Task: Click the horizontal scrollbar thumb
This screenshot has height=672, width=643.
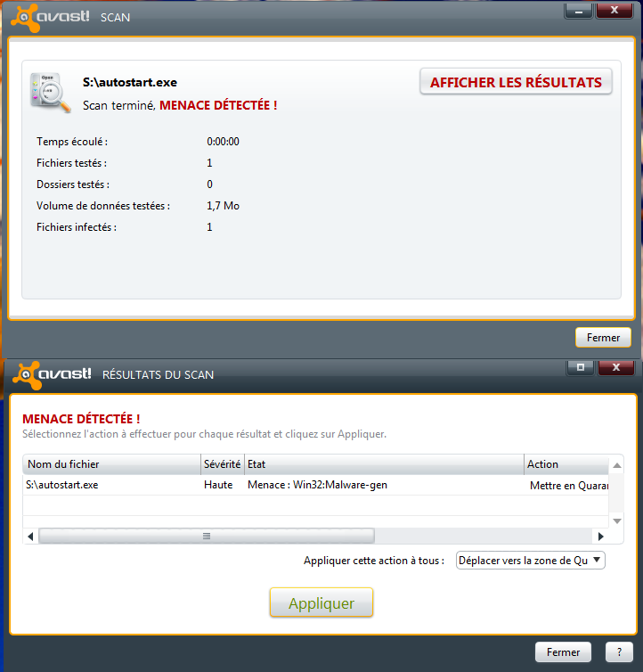Action: point(207,537)
